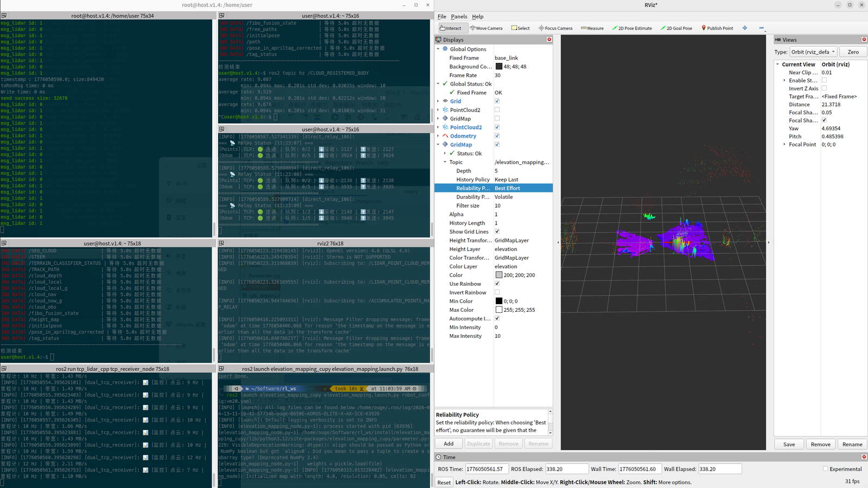Choose the Measure tool in toolbar
868x488 pixels.
point(592,28)
